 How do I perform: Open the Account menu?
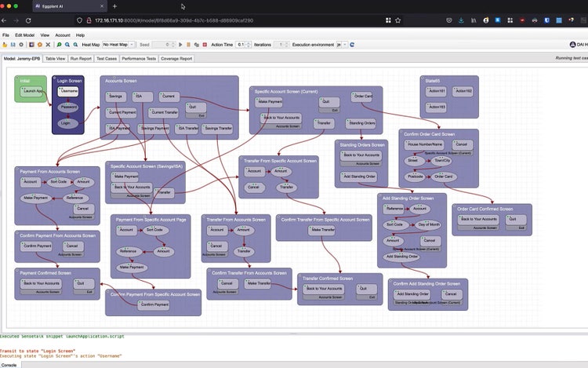click(x=62, y=35)
